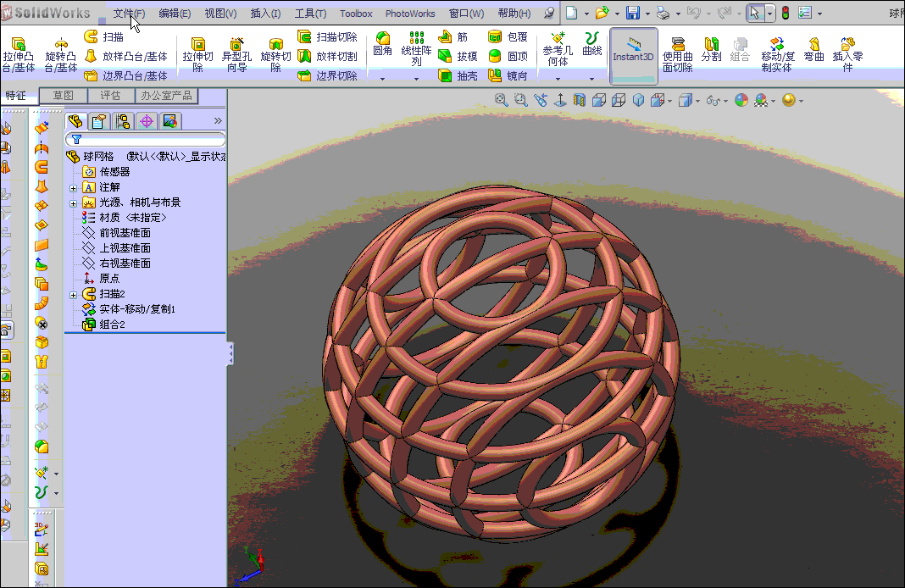
Task: Toggle the Instant3D button
Action: click(633, 55)
